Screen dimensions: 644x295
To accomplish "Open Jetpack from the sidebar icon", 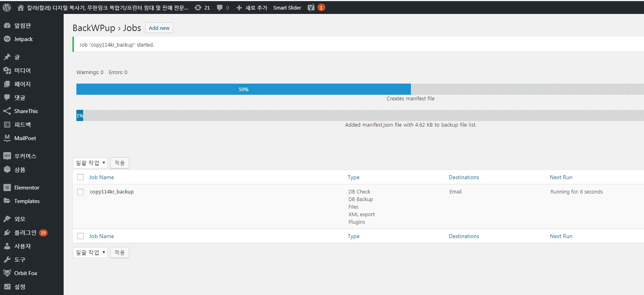I will click(x=7, y=39).
